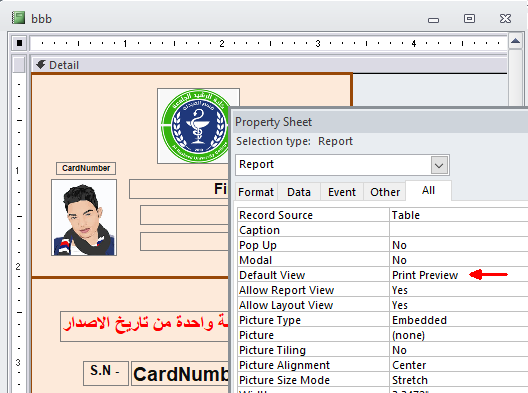Click the green report icon beside bbb
This screenshot has height=393, width=528.
pos(19,18)
